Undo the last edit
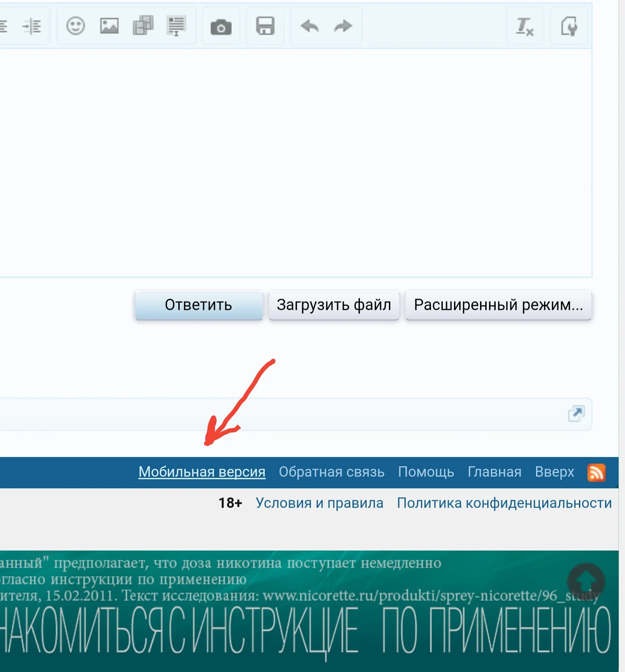Viewport: 625px width, 672px height. 309,26
